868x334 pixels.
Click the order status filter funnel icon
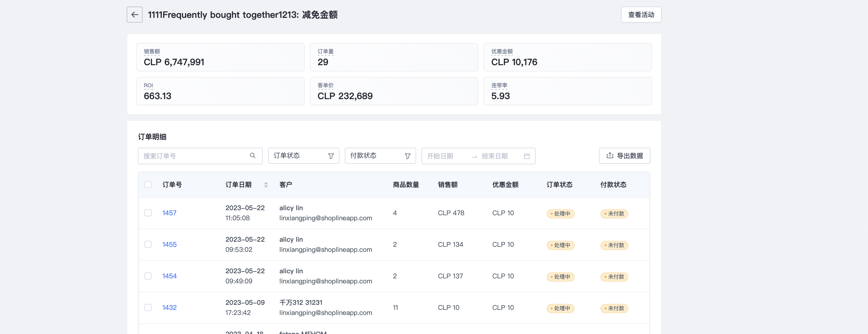[x=331, y=156]
